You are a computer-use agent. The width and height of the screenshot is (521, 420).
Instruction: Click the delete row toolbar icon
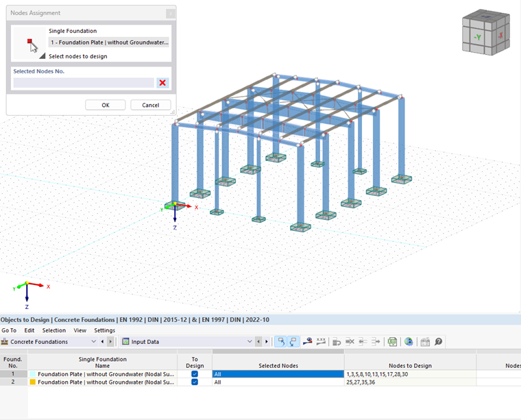click(350, 342)
